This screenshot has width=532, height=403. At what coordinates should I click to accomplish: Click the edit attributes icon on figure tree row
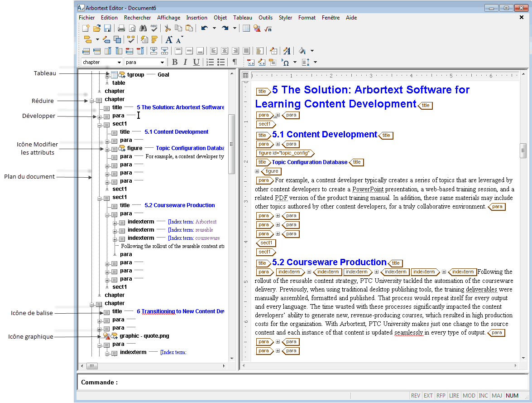tap(122, 148)
